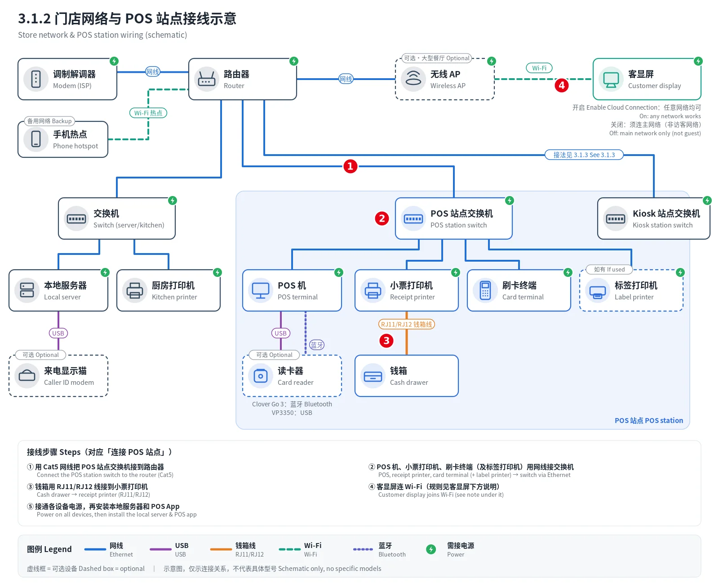Click the power badge on Customer display box

[698, 61]
